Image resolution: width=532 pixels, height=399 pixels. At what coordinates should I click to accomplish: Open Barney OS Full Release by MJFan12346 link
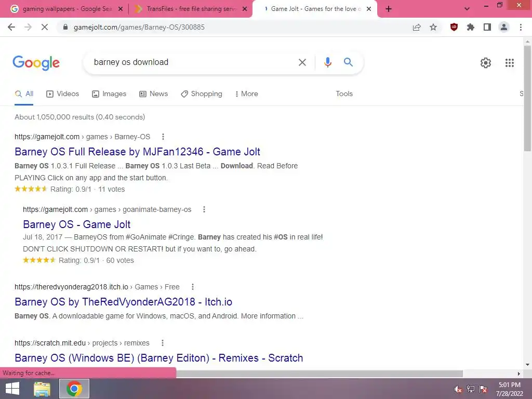tap(137, 152)
